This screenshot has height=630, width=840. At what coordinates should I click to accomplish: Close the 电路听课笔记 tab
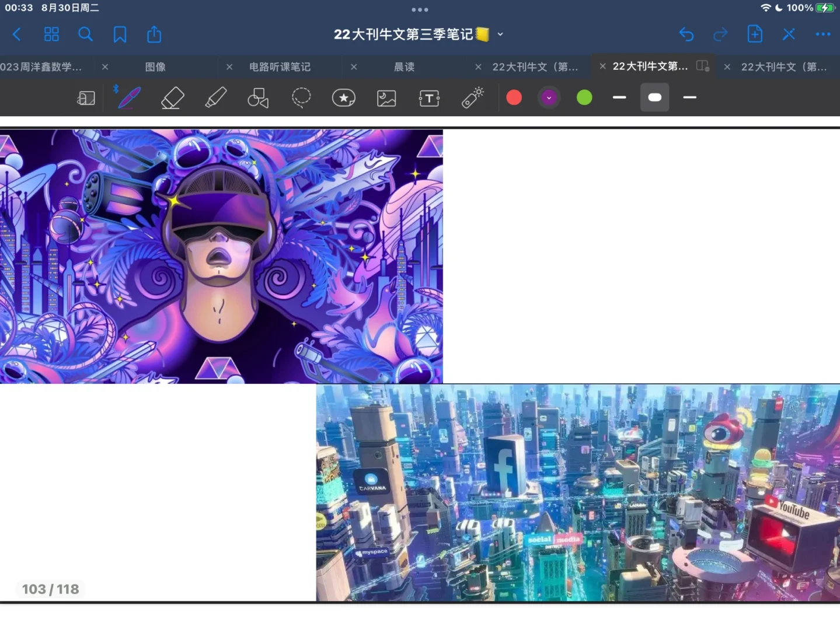pyautogui.click(x=354, y=67)
